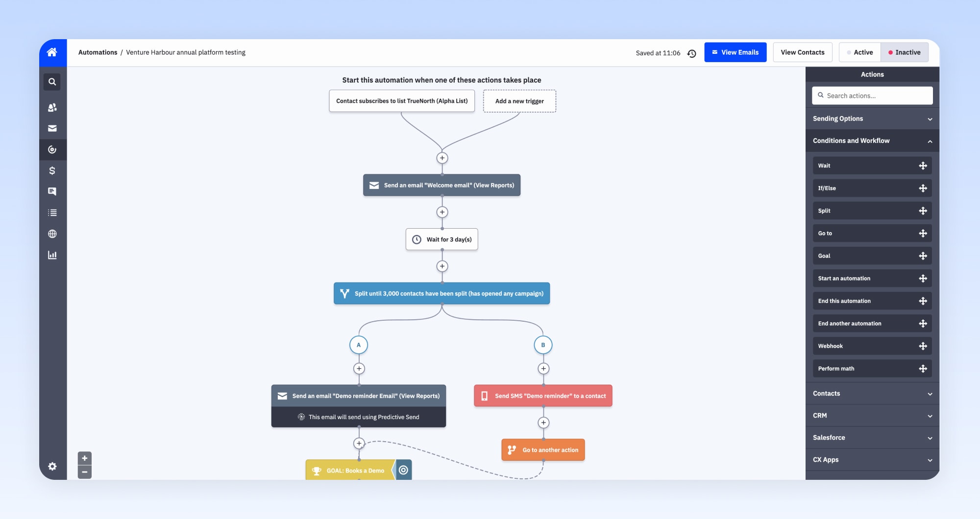Image resolution: width=980 pixels, height=519 pixels.
Task: Select the Inactive status toggle
Action: (904, 52)
